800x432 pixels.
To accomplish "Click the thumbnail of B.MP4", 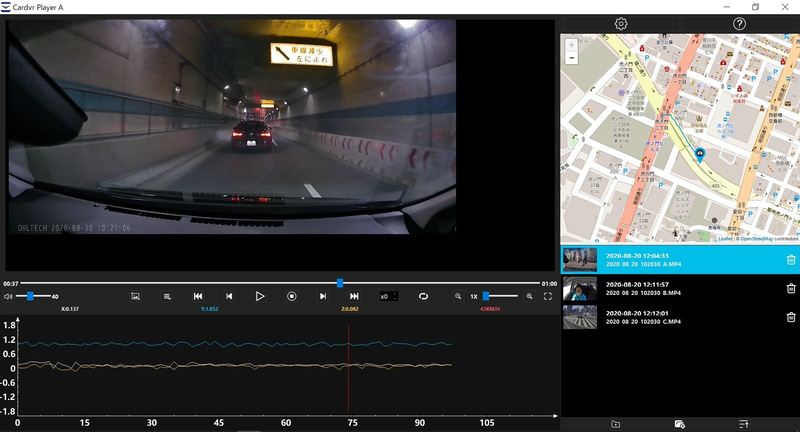I will tap(580, 289).
